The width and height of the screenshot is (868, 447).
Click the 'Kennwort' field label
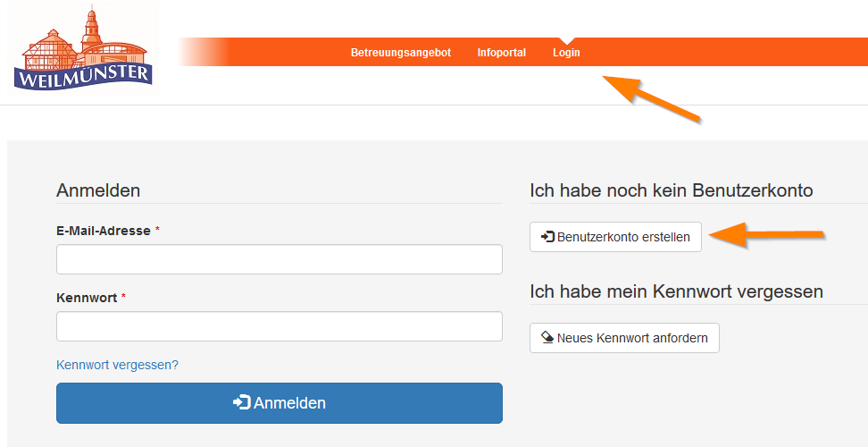point(86,298)
